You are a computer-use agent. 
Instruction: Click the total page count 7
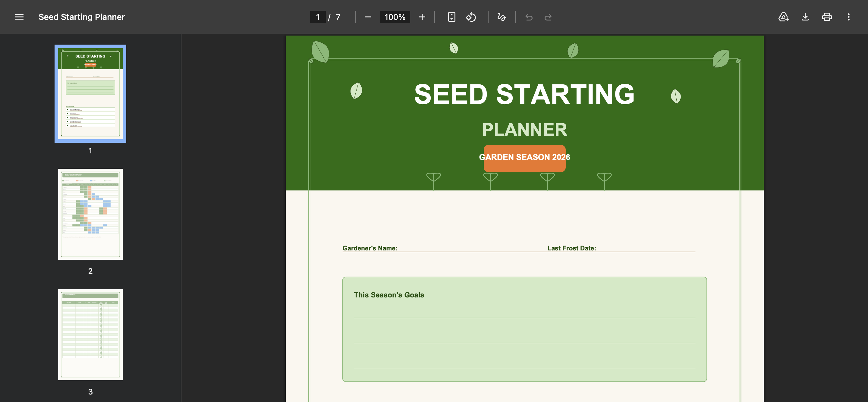pos(338,17)
